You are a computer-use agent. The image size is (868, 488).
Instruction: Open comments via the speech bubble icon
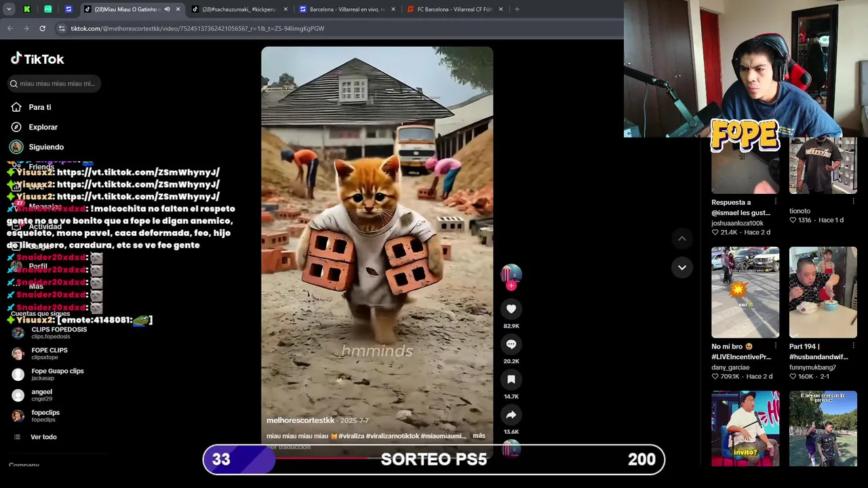coord(511,344)
